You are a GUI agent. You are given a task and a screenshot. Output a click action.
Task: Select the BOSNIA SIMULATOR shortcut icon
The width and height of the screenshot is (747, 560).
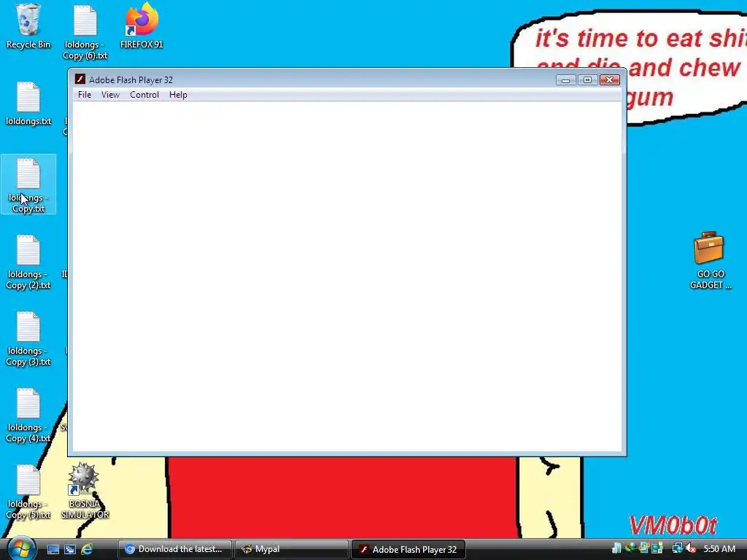85,491
